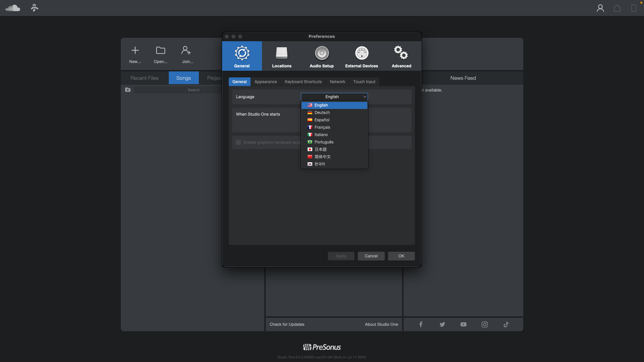
Task: Choose Deutsch from the language list
Action: click(x=322, y=113)
